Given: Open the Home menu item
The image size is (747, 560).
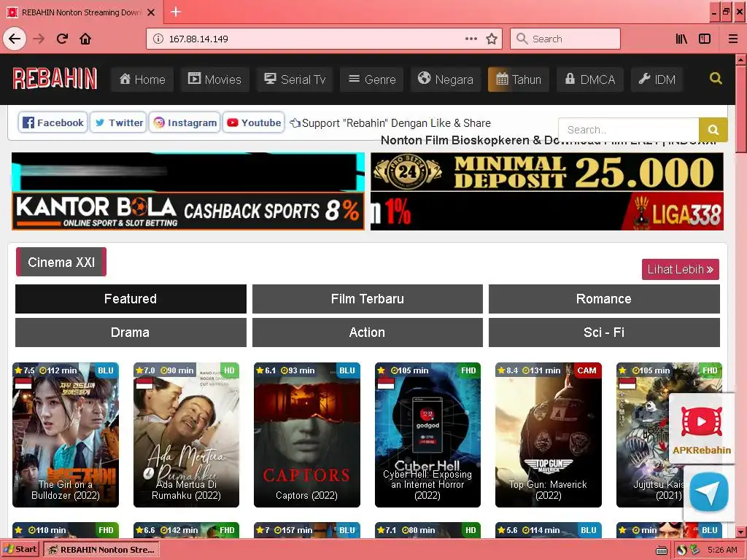Looking at the screenshot, I should point(142,79).
